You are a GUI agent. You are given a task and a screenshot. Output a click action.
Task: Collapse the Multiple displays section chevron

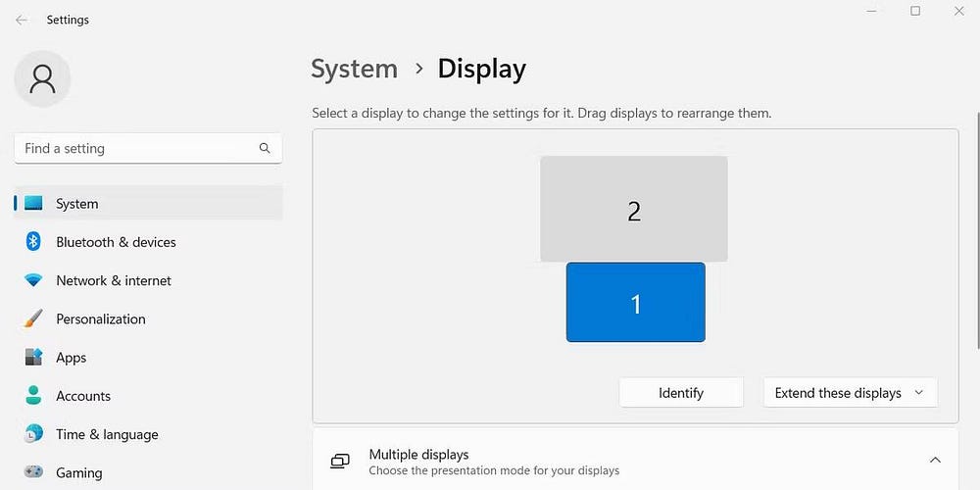pyautogui.click(x=935, y=461)
